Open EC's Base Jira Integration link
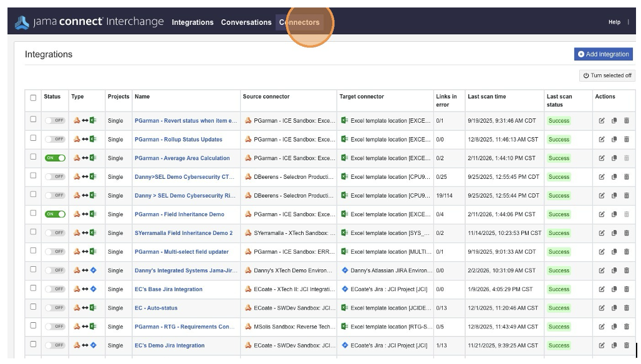The width and height of the screenshot is (641, 364). [x=168, y=289]
